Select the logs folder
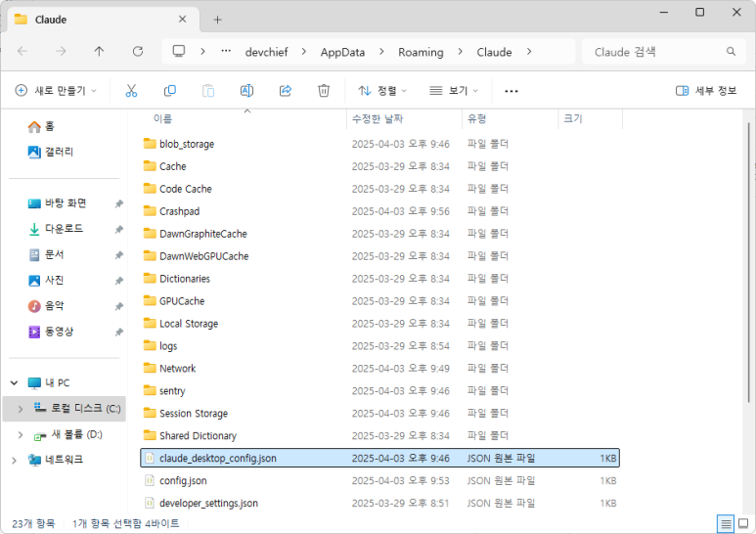 pyautogui.click(x=168, y=346)
